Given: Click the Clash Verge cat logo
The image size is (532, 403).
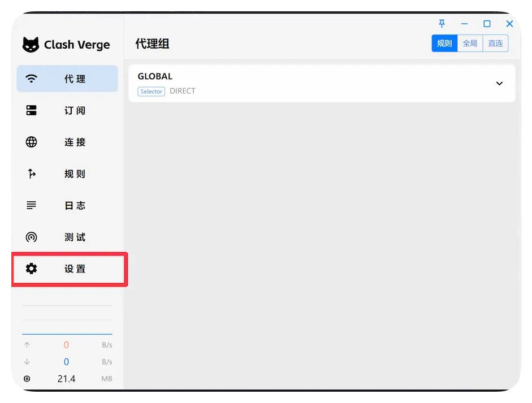Looking at the screenshot, I should click(31, 45).
